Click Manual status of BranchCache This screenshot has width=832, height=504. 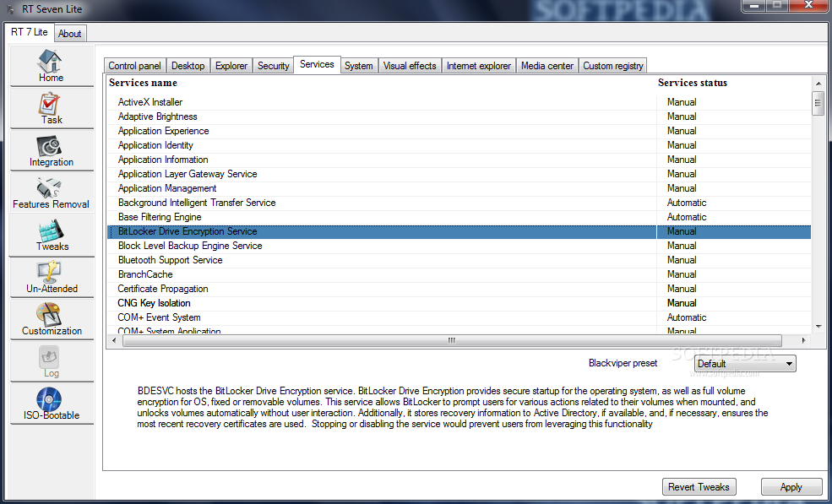coord(682,275)
